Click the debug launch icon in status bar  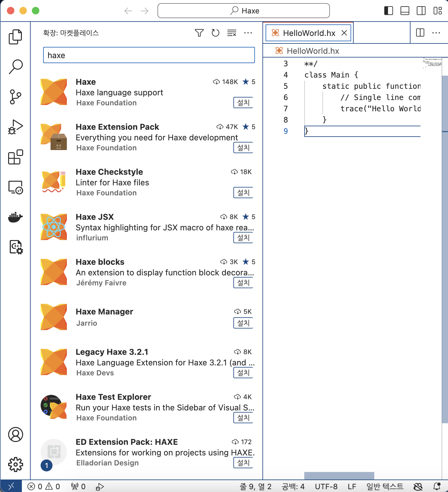[x=100, y=486]
